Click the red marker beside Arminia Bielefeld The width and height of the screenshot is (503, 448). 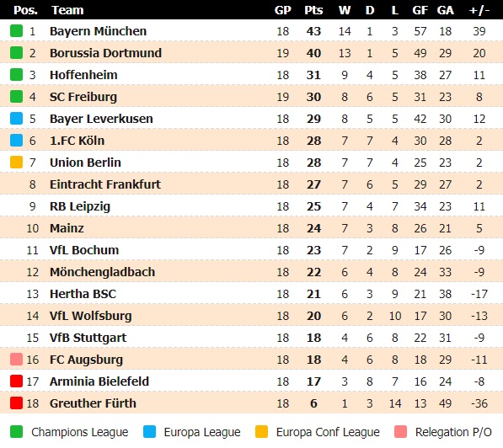pos(16,381)
